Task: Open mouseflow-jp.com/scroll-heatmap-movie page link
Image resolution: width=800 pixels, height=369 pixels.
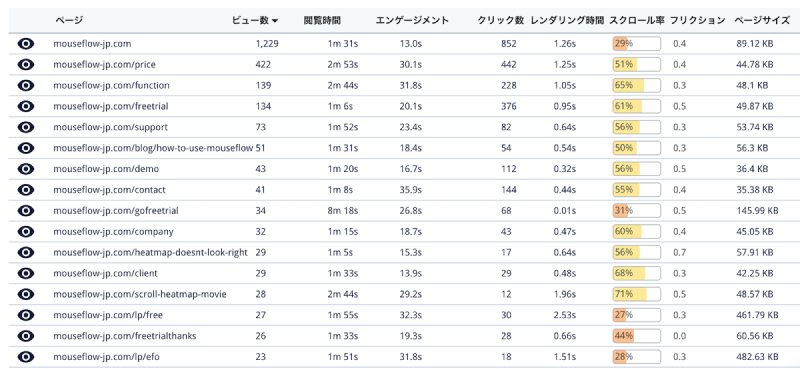Action: point(140,294)
